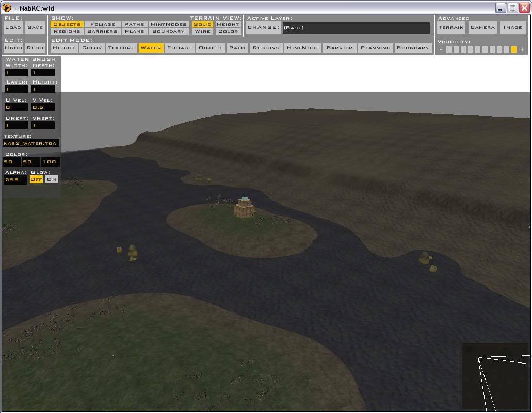Edit water brush Width field

pyautogui.click(x=16, y=73)
